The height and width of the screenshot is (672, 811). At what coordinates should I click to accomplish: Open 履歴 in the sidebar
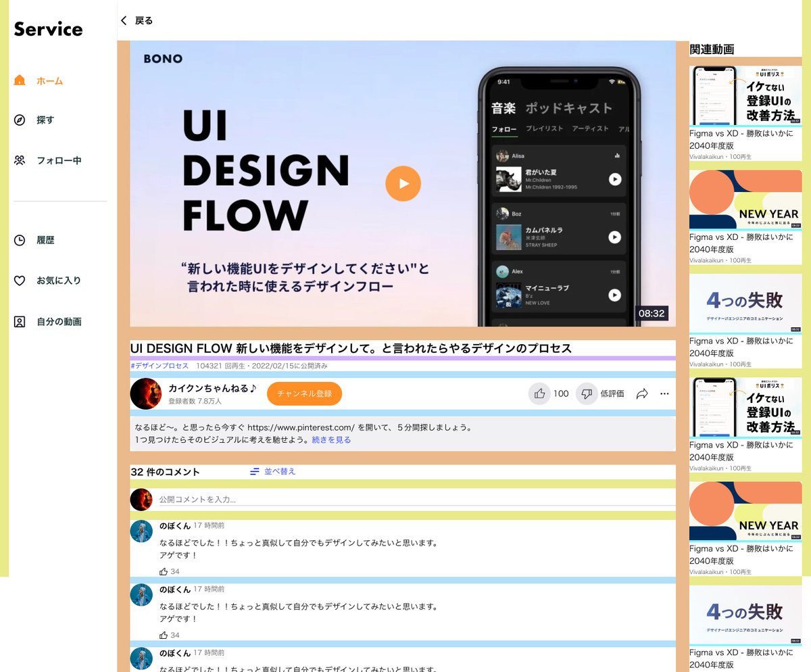point(34,239)
